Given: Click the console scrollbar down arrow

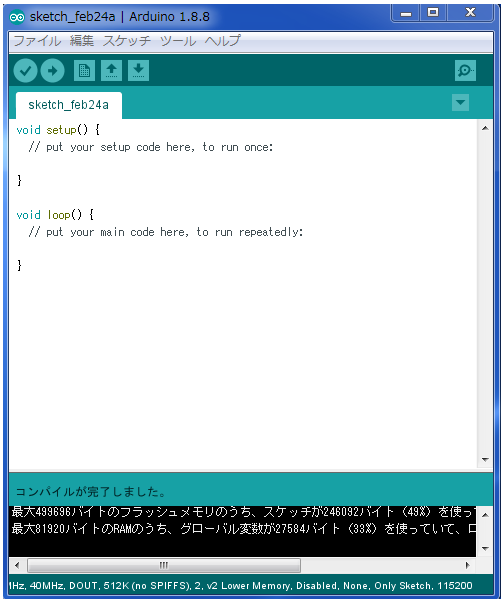Looking at the screenshot, I should click(485, 549).
